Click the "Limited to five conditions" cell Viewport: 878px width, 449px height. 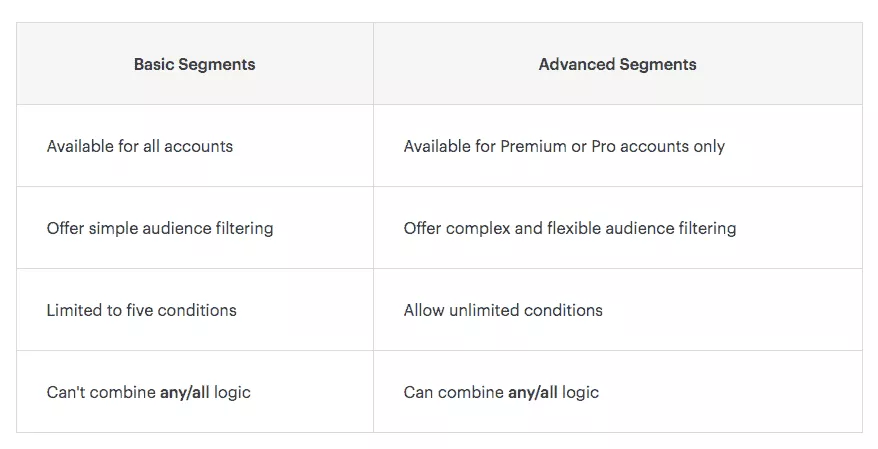[141, 310]
